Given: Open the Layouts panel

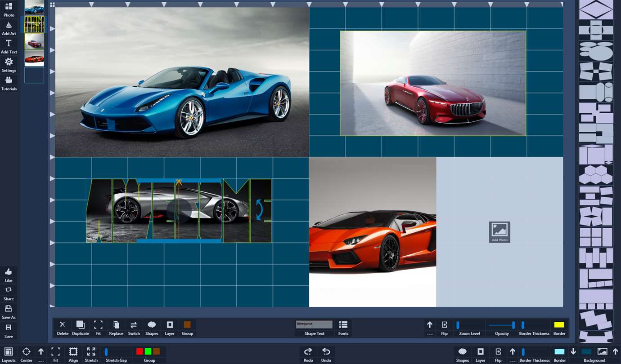Looking at the screenshot, I should point(9,355).
